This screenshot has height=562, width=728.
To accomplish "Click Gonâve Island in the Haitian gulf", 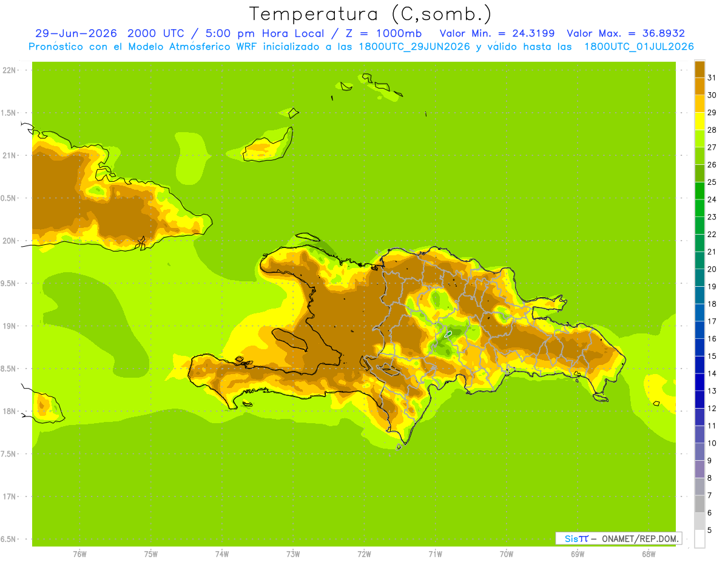I will (289, 340).
